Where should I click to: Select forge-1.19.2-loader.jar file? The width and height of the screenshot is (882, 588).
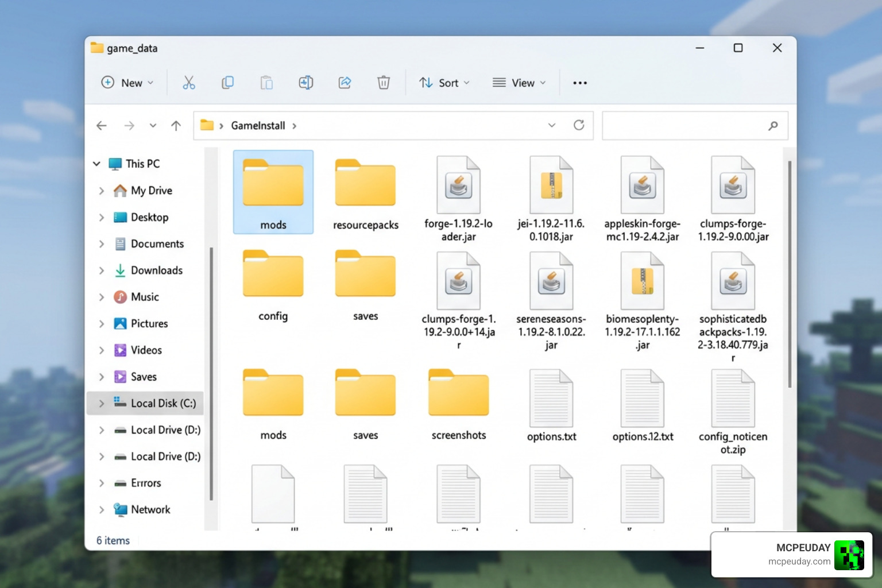pyautogui.click(x=458, y=199)
